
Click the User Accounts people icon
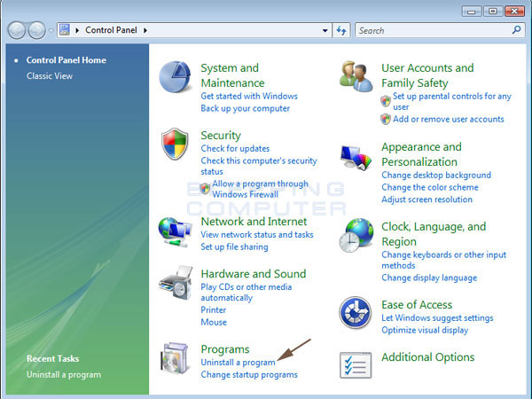pos(356,76)
